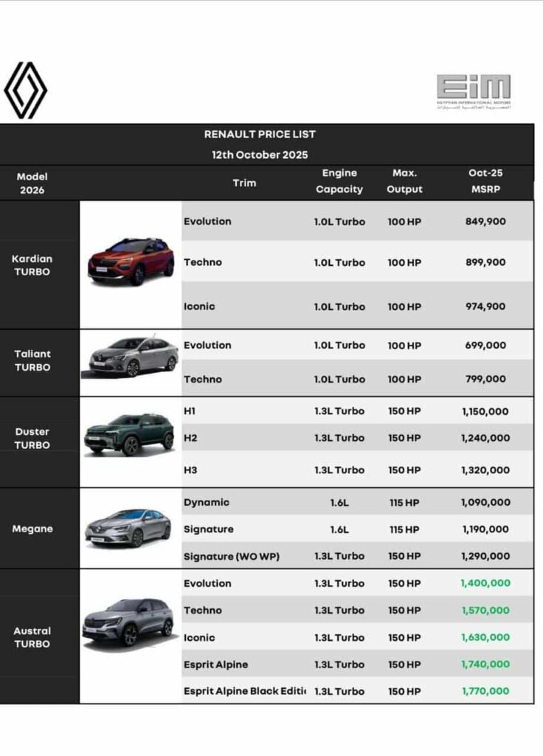The height and width of the screenshot is (756, 543).
Task: Click the Engine Capacity column header
Action: [339, 181]
